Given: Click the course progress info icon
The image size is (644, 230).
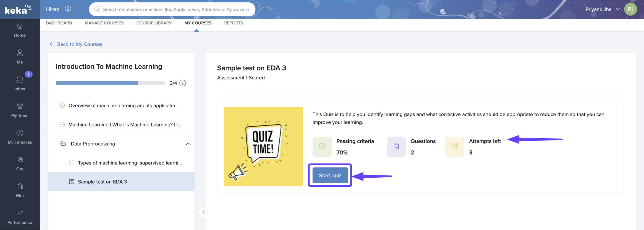Looking at the screenshot, I should pyautogui.click(x=183, y=83).
